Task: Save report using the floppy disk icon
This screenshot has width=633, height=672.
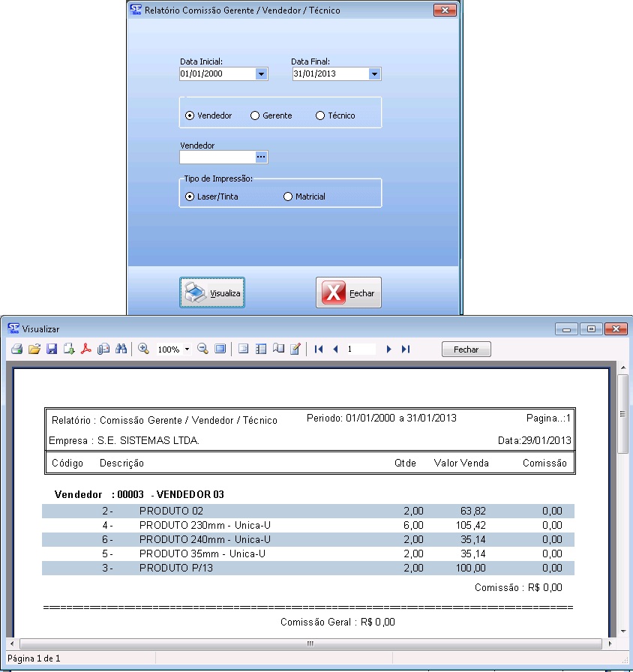Action: coord(52,349)
